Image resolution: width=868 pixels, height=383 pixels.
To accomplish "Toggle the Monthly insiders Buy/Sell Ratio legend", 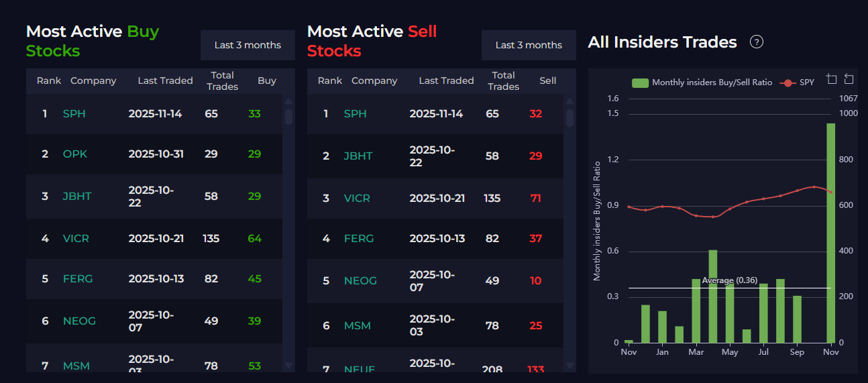I will click(x=702, y=83).
